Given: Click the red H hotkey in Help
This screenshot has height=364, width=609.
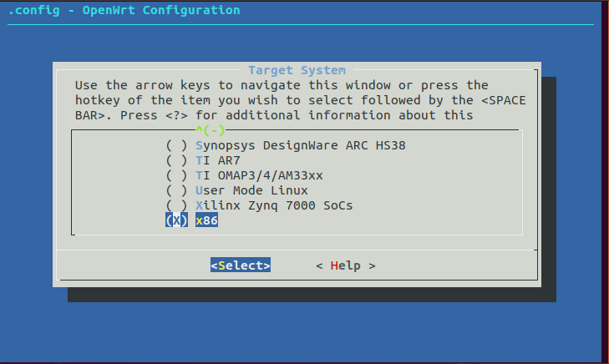Looking at the screenshot, I should (334, 265).
